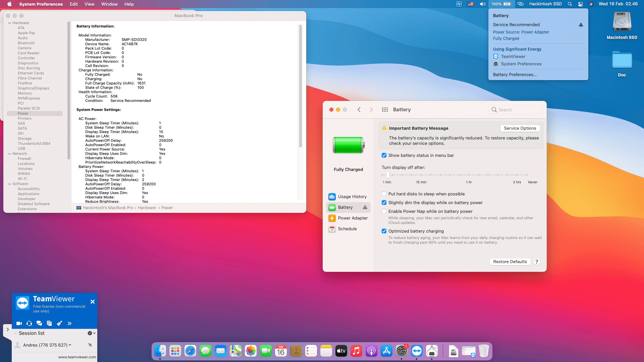This screenshot has width=644, height=362.
Task: Disable Optimized battery charging
Action: click(x=384, y=231)
